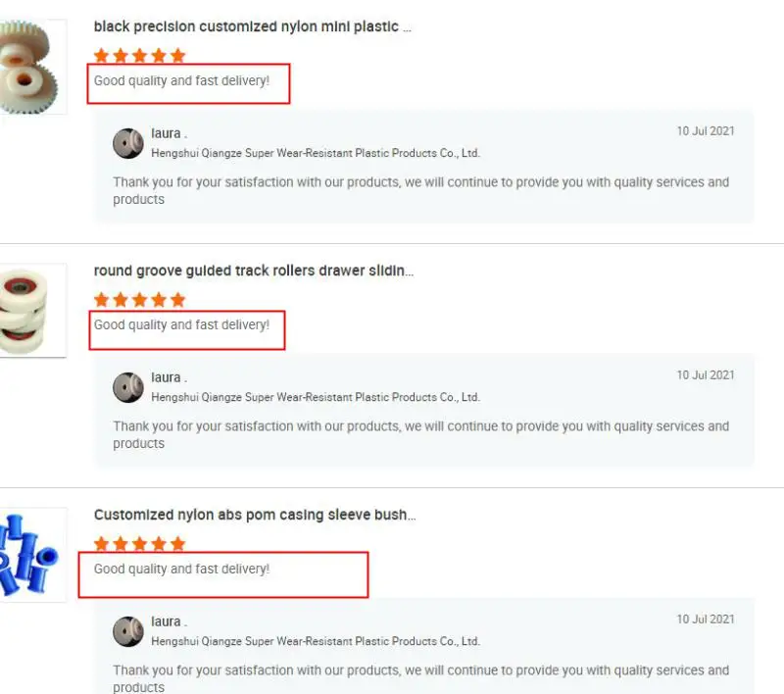The width and height of the screenshot is (784, 694).
Task: Click the third 'Good quality and fast delivery!' review
Action: click(181, 569)
